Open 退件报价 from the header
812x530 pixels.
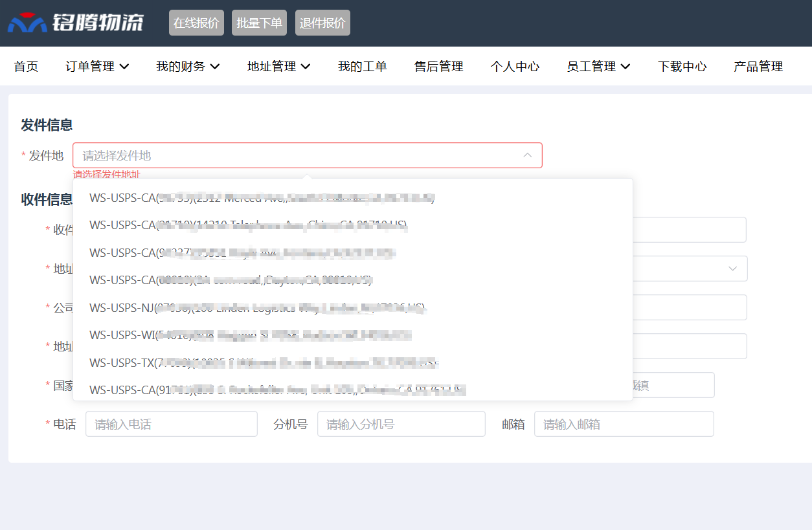tap(322, 23)
